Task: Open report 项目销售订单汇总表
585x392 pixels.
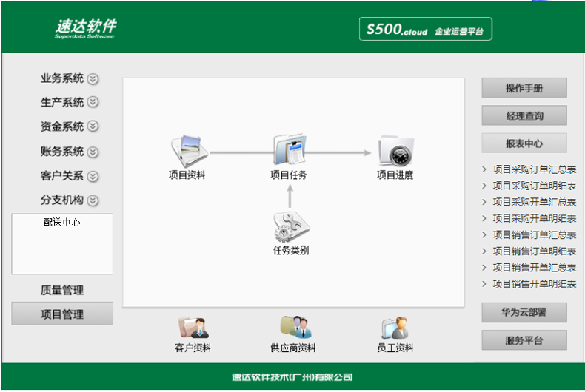Action: [534, 234]
